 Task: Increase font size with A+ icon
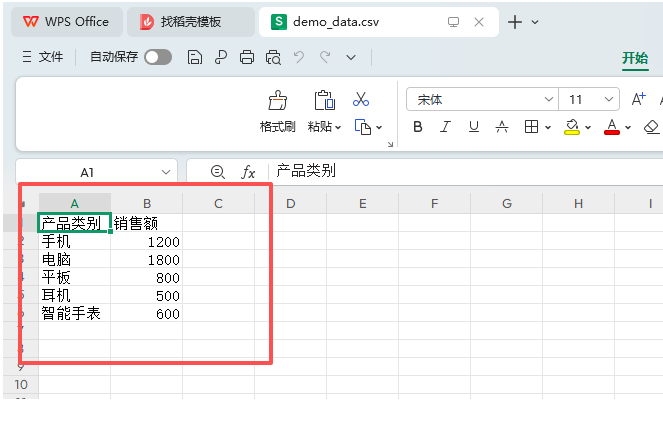(638, 99)
